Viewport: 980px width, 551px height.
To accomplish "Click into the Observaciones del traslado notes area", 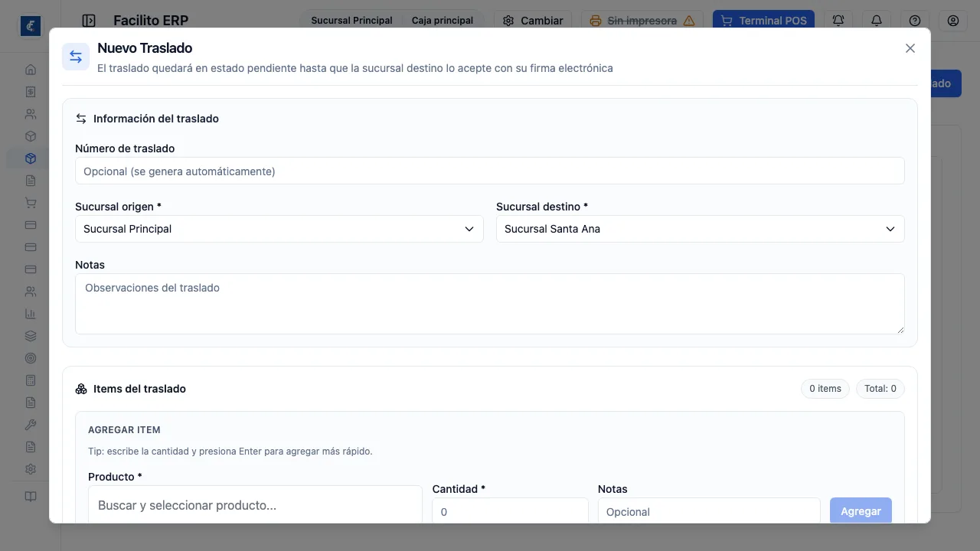I will pos(490,304).
